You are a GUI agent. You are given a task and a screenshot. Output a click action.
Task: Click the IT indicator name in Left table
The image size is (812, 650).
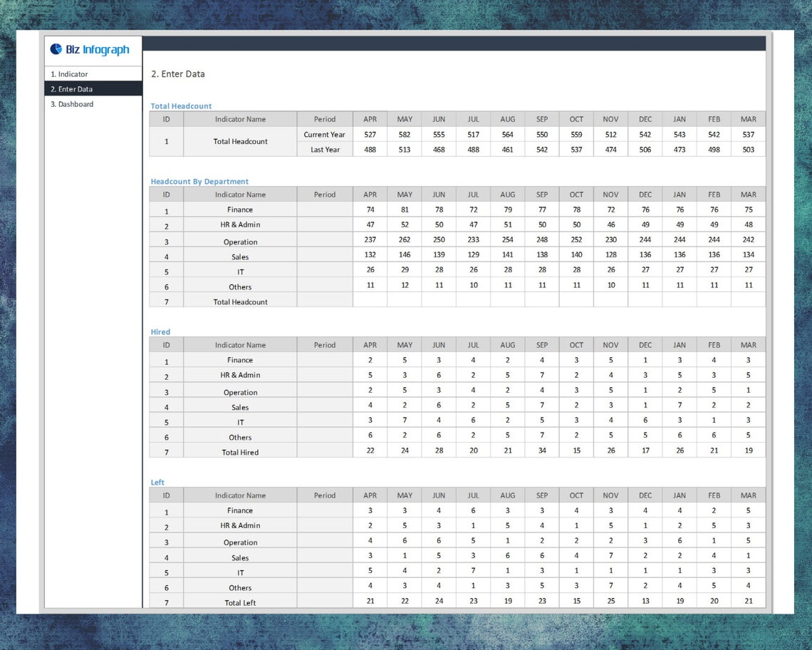pyautogui.click(x=240, y=572)
